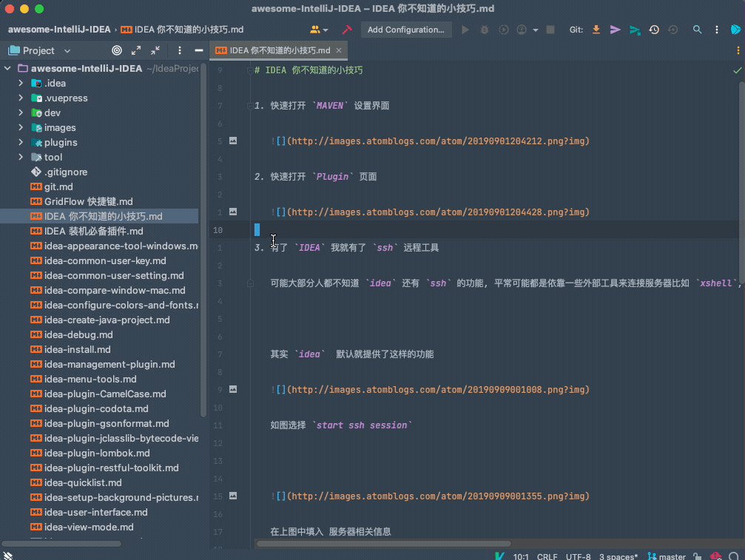
Task: Collapse the awesome-IntelliJ-IDEA root folder
Action: pyautogui.click(x=7, y=68)
